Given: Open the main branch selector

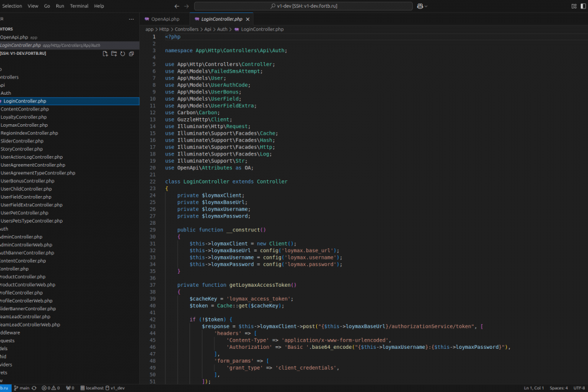Looking at the screenshot, I should coord(23,388).
